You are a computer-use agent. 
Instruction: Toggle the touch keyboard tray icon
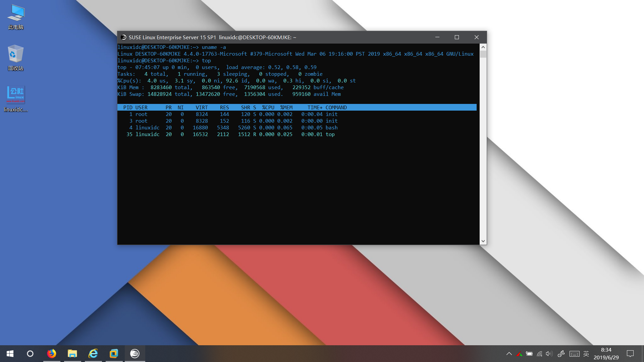(574, 354)
